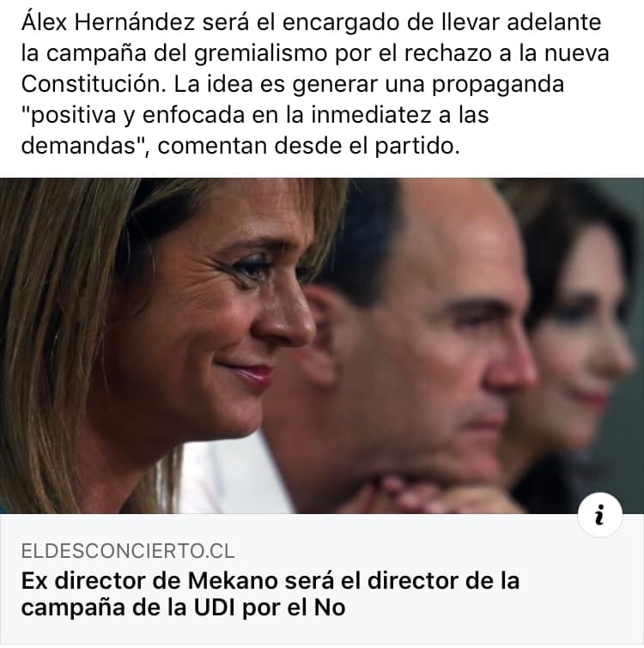Click "comentan desde el partido" text

[308, 146]
